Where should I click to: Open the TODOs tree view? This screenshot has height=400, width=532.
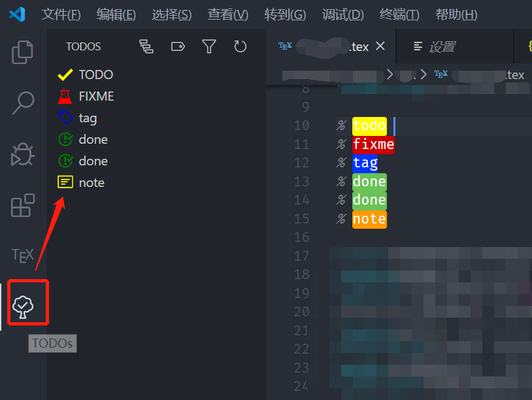tap(27, 302)
